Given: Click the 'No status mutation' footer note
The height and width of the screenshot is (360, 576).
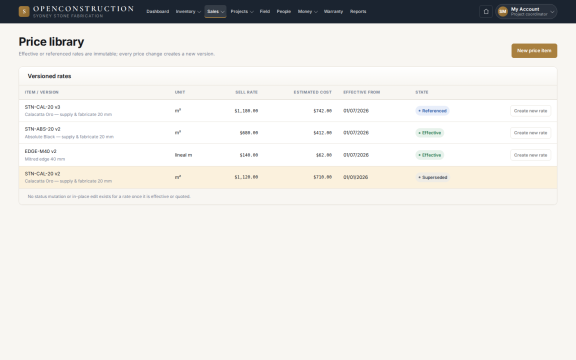Looking at the screenshot, I should tap(109, 197).
